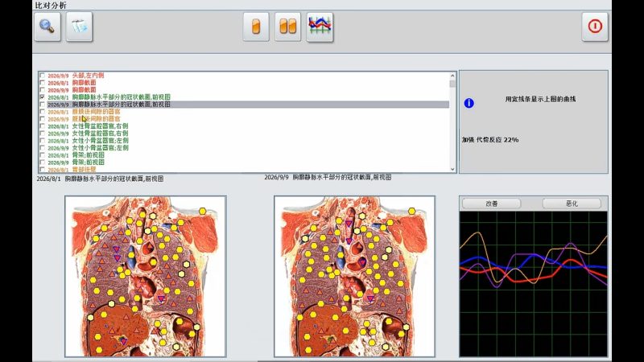Check the 2026/8/1 女性骨盆腔器官,右侧 checkbox

43,126
